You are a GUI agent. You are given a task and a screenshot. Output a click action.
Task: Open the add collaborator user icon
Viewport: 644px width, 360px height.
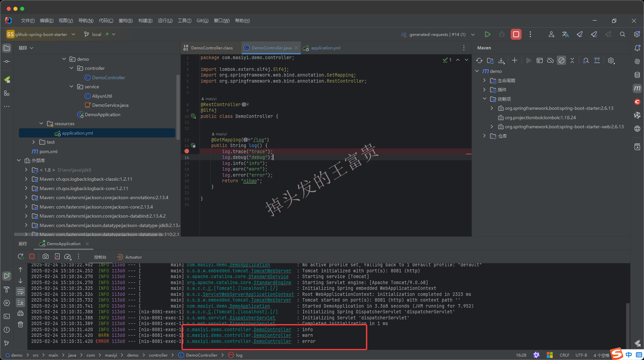point(551,34)
